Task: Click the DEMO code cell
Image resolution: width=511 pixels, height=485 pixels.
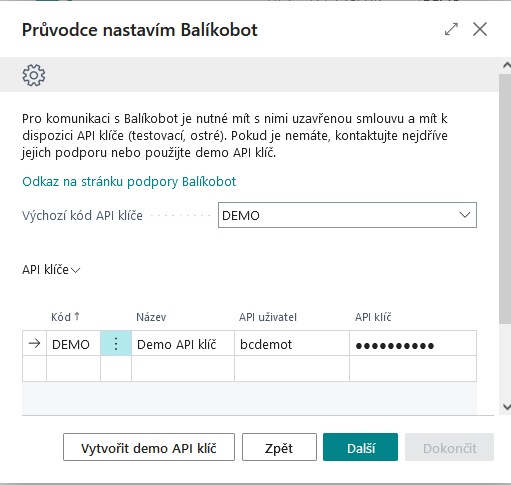Action: pos(73,343)
